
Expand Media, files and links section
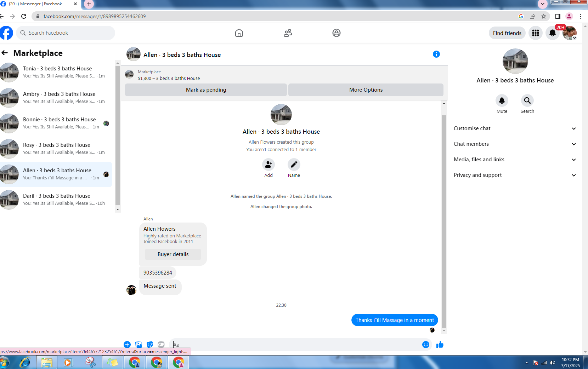[515, 160]
